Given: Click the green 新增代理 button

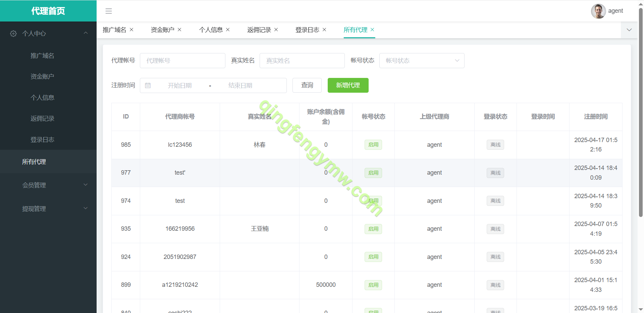Looking at the screenshot, I should [x=348, y=85].
